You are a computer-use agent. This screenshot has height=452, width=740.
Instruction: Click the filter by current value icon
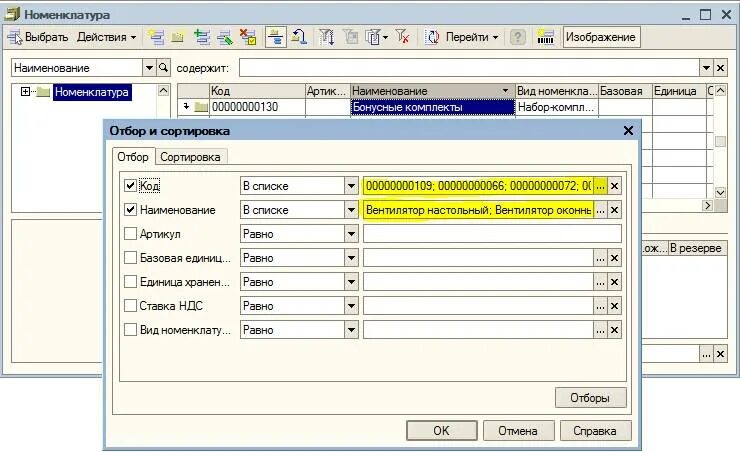point(350,37)
